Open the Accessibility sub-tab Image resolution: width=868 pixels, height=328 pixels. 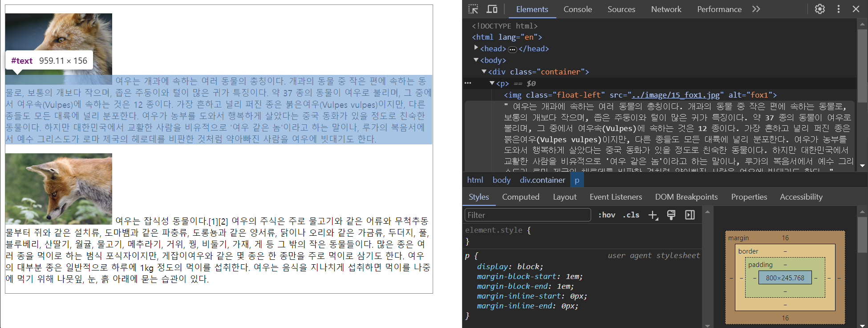[x=801, y=197]
